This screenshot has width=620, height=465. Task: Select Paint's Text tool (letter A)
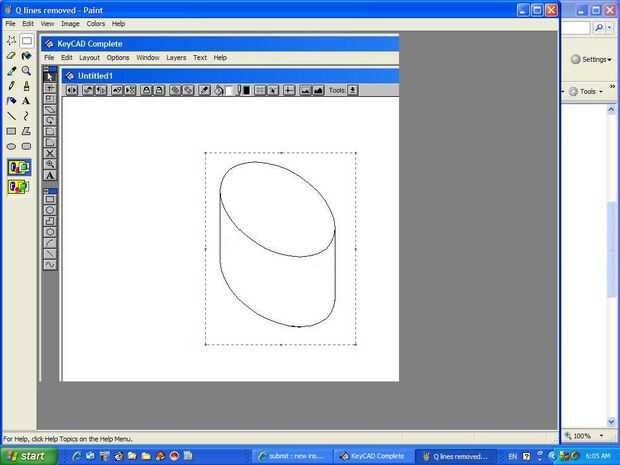(26, 101)
